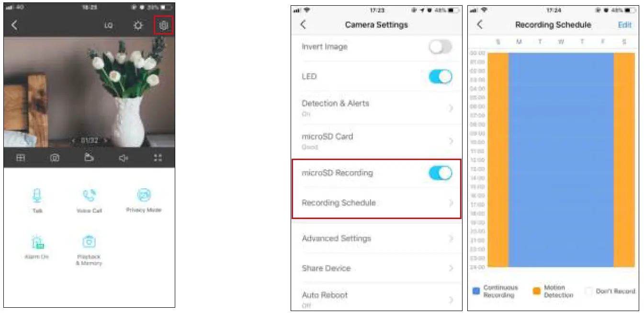The image size is (644, 313).
Task: Toggle the Invert Image switch
Action: [440, 46]
